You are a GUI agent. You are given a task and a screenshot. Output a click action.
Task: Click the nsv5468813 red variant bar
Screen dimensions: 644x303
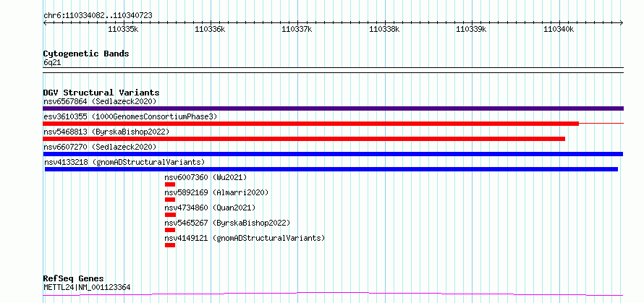point(304,139)
